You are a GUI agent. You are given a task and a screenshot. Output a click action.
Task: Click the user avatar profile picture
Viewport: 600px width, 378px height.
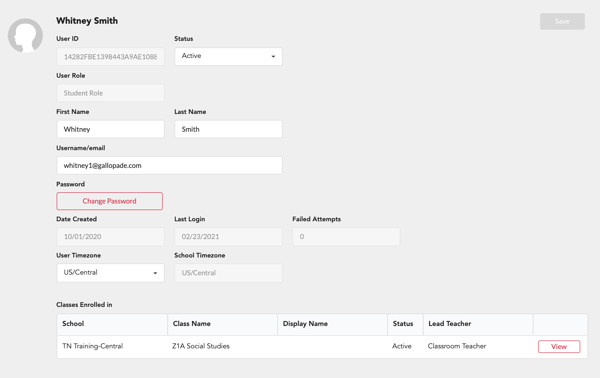pyautogui.click(x=25, y=36)
